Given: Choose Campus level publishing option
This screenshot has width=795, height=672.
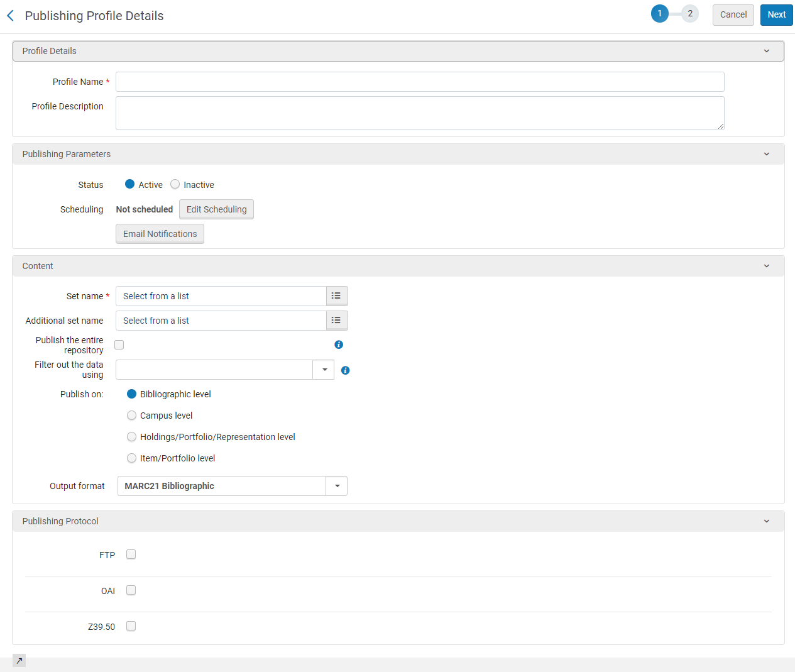Looking at the screenshot, I should [x=132, y=416].
